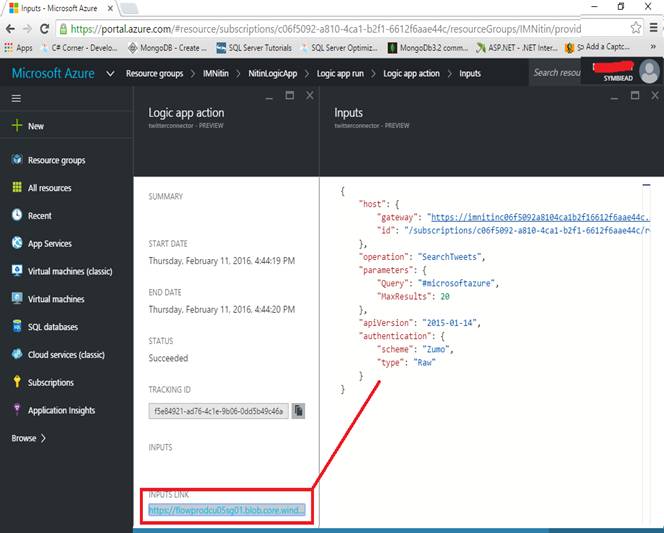Open the MongoDb3.2 comm bookmark

pos(428,48)
